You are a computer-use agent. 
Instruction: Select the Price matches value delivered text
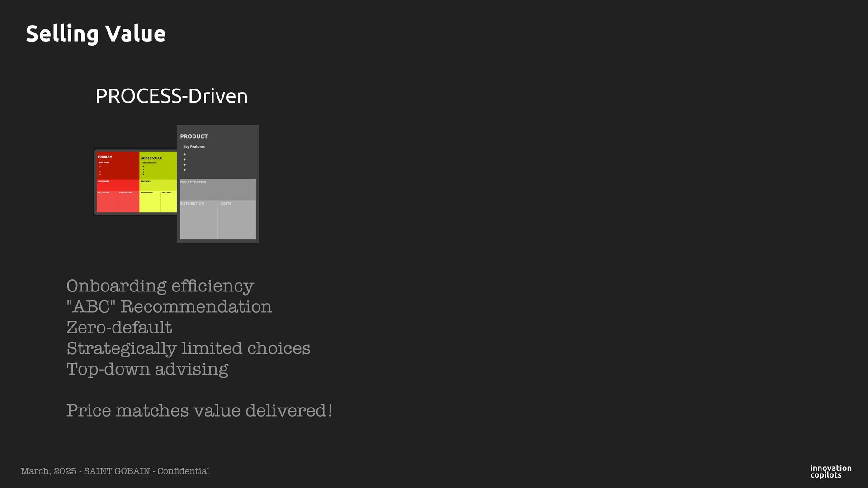pos(199,411)
